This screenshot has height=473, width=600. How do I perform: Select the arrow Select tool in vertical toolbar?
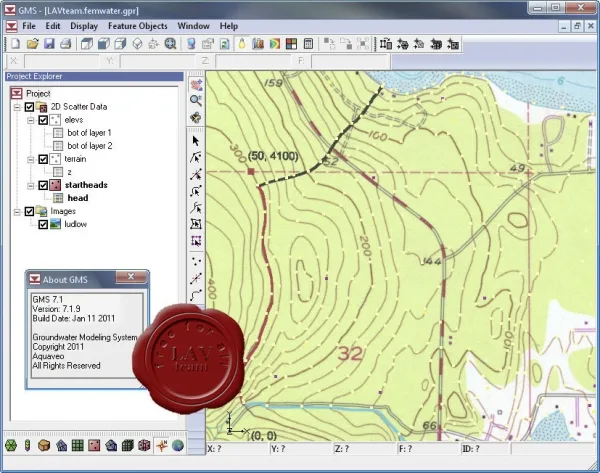click(x=196, y=141)
